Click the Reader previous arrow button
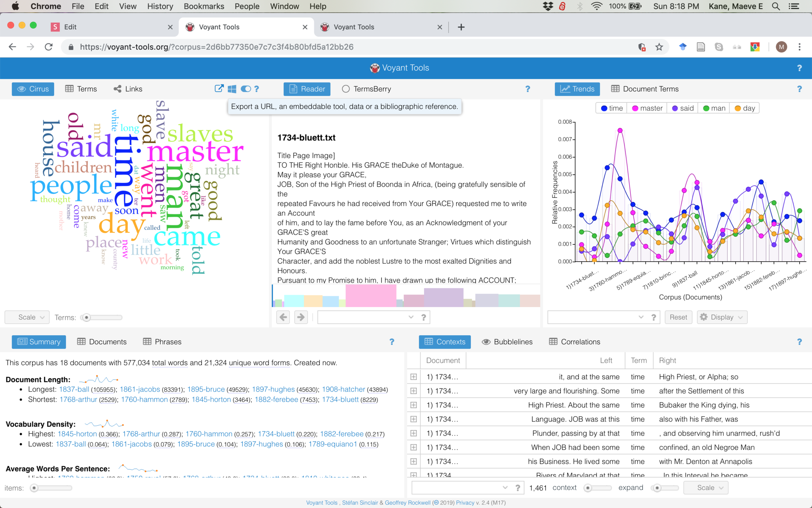This screenshot has width=812, height=508. click(283, 317)
